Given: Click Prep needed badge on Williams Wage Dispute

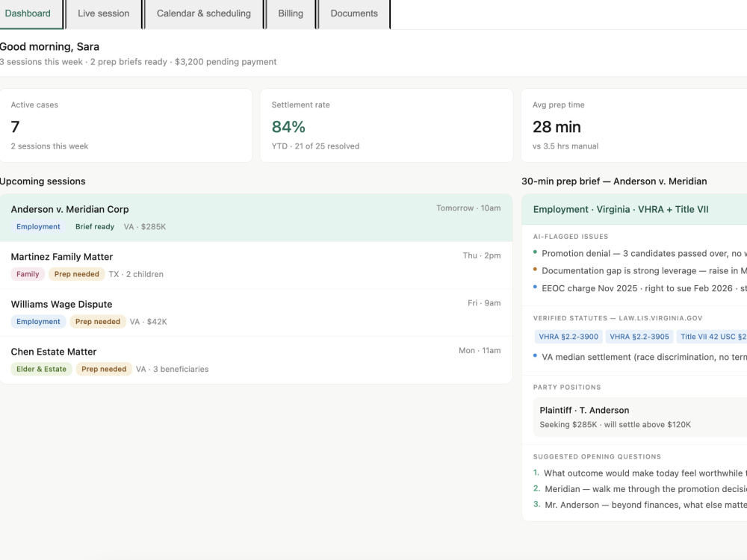Looking at the screenshot, I should (98, 321).
